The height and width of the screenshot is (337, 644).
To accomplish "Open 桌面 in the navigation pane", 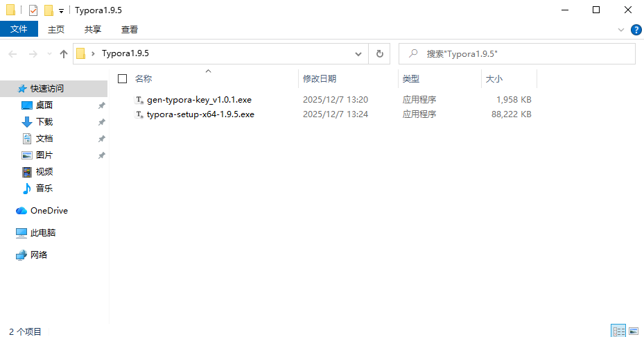I will tap(44, 105).
